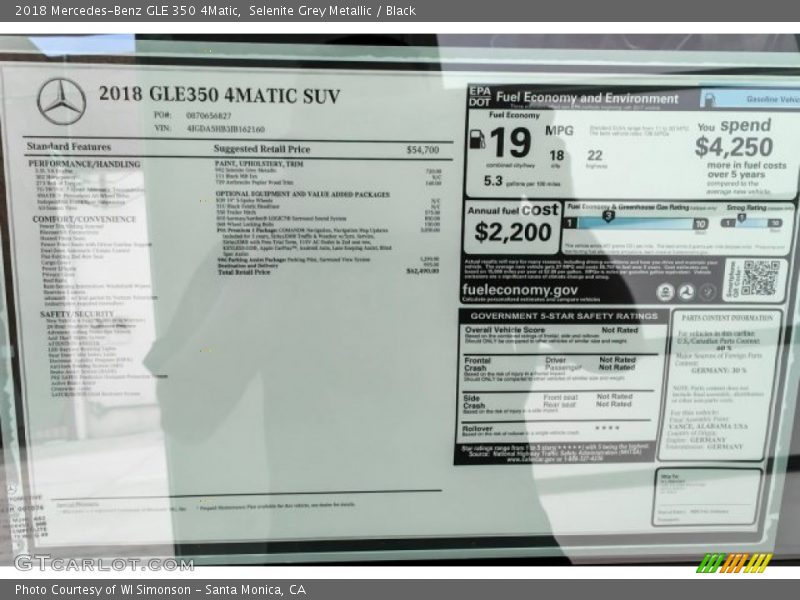Viewport: 800px width, 600px height.
Task: Select the VIN number on the sticker
Action: coord(226,129)
